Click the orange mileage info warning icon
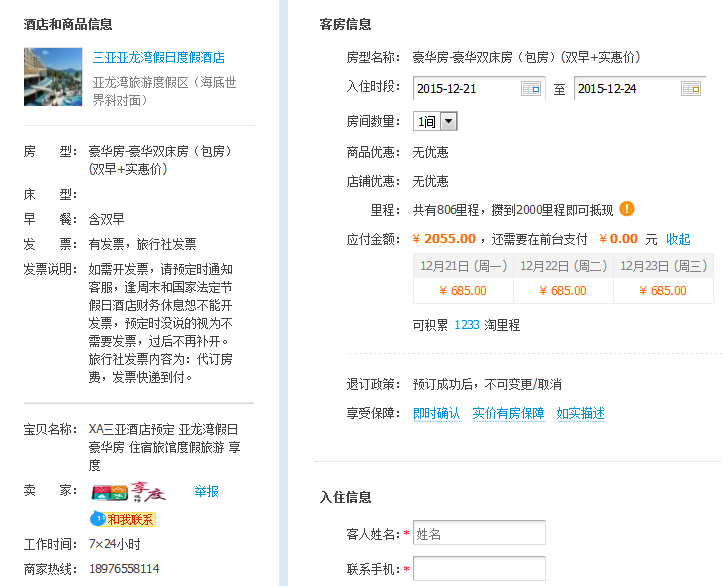The image size is (722, 586). tap(627, 209)
